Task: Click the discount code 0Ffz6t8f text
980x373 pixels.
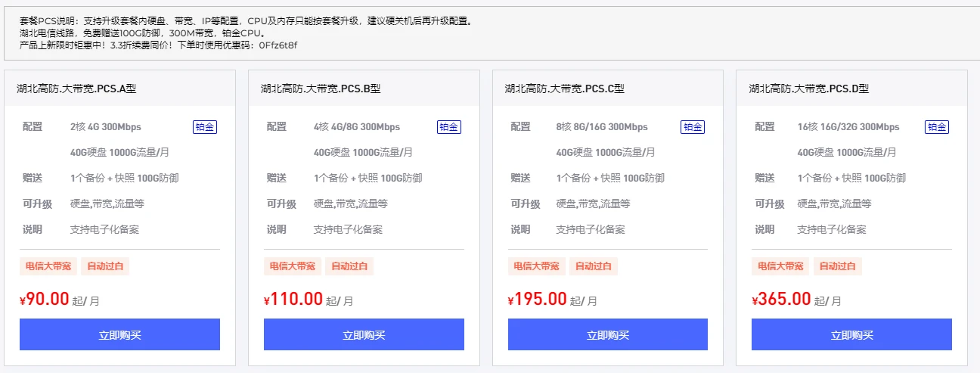Action: 278,45
